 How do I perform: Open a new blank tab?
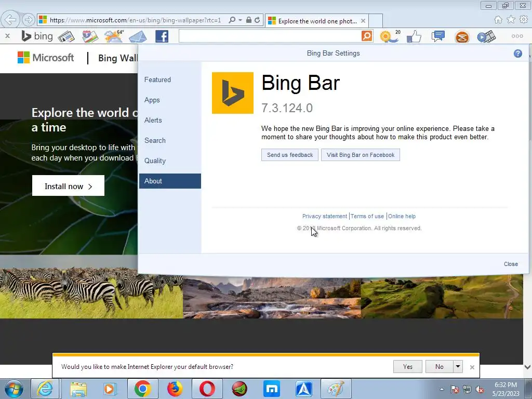tap(376, 21)
